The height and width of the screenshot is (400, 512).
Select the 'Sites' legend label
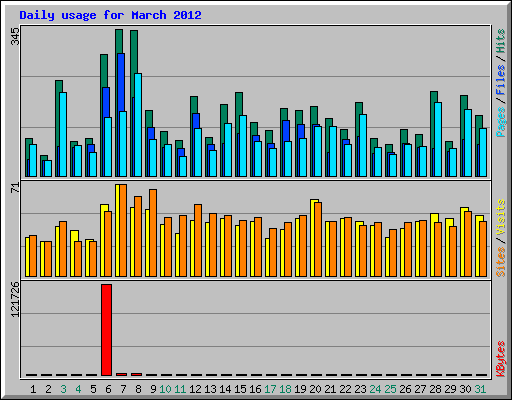coord(501,262)
